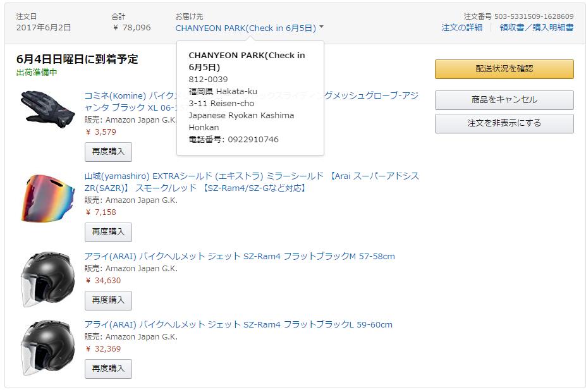Click 再度購入 for the Komine gloves
Screen dimensions: 586x392
(108, 152)
